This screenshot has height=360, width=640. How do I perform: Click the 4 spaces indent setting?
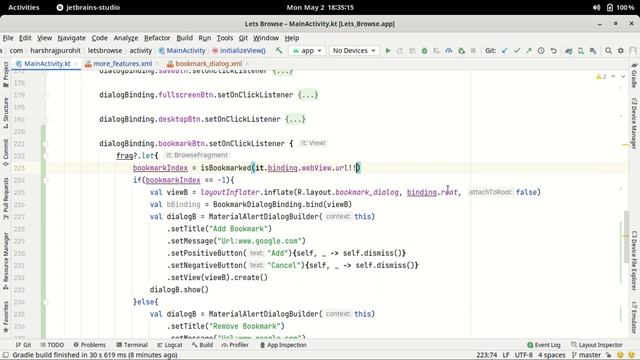551,355
